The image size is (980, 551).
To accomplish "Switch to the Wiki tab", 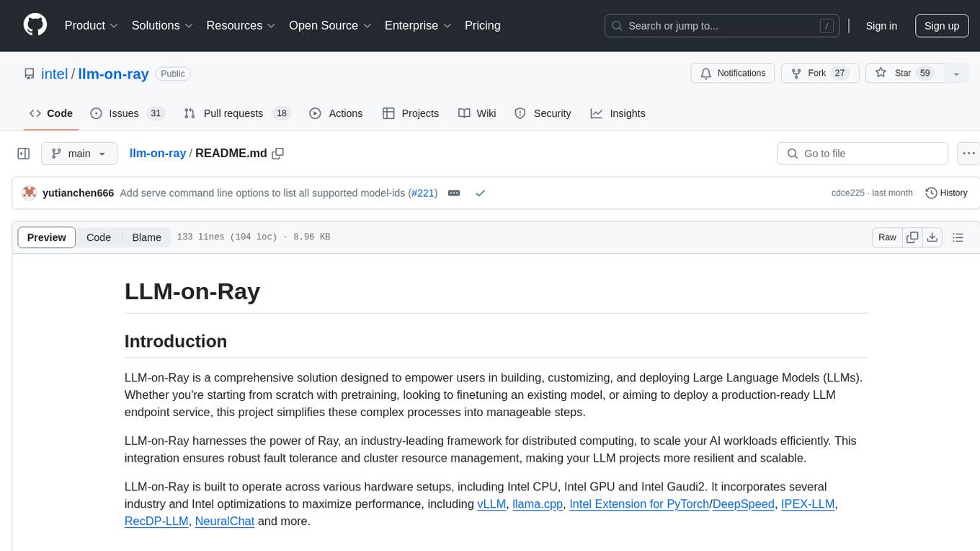I will pos(477,113).
